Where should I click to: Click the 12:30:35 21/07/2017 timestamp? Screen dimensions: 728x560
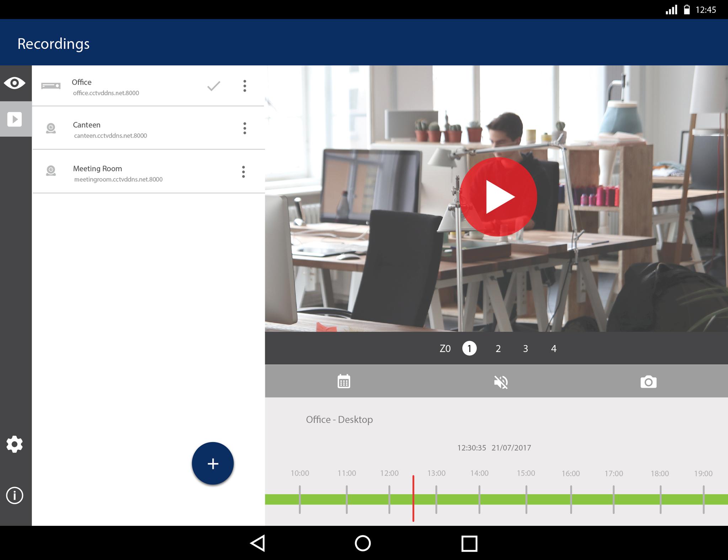[494, 448]
